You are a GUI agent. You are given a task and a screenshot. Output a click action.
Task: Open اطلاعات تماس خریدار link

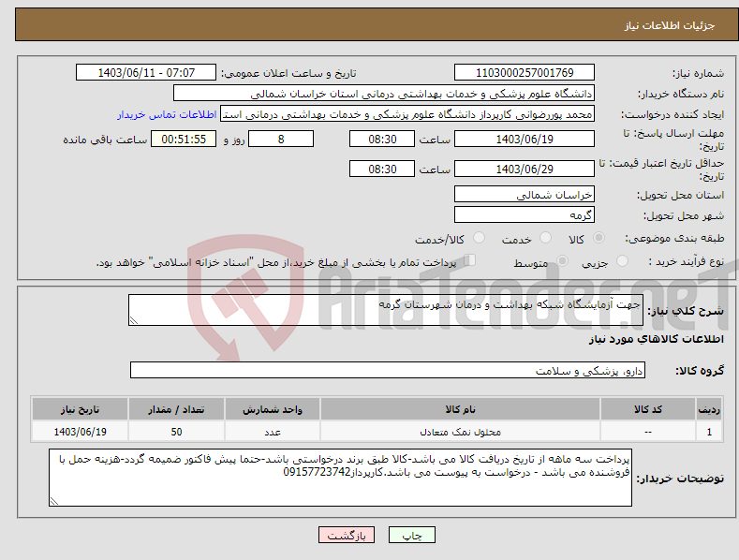[x=167, y=114]
